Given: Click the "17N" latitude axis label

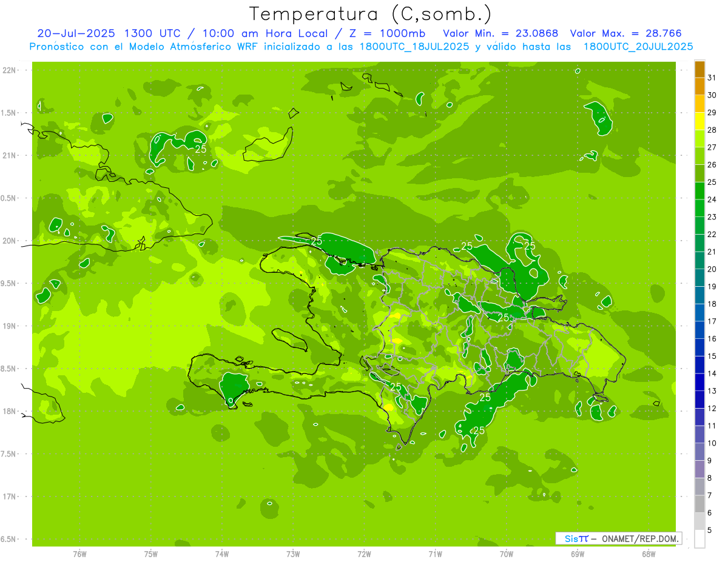Looking at the screenshot, I should tap(9, 497).
